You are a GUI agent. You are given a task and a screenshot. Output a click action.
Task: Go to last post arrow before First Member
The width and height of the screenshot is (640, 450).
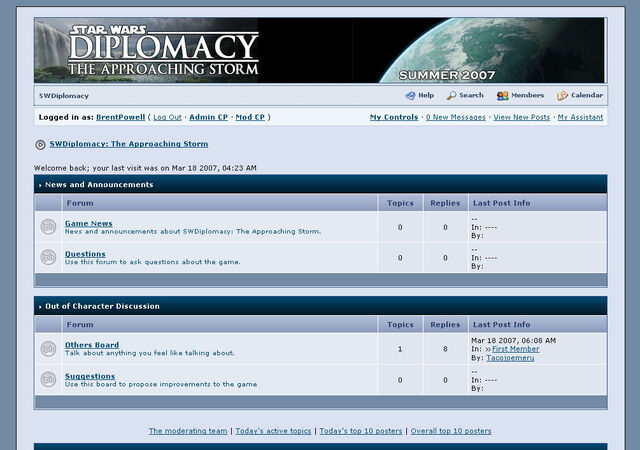[x=488, y=349]
